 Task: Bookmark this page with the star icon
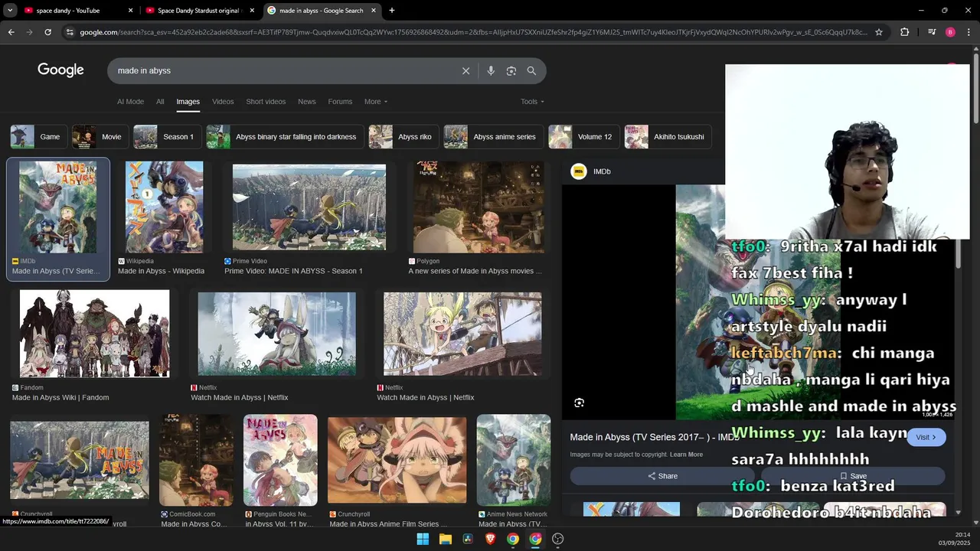[879, 32]
